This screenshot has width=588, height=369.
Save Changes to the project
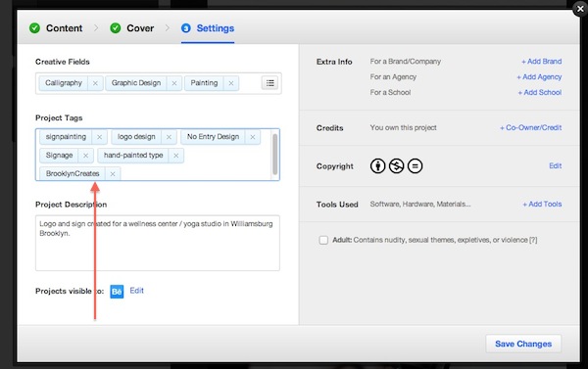(x=523, y=344)
